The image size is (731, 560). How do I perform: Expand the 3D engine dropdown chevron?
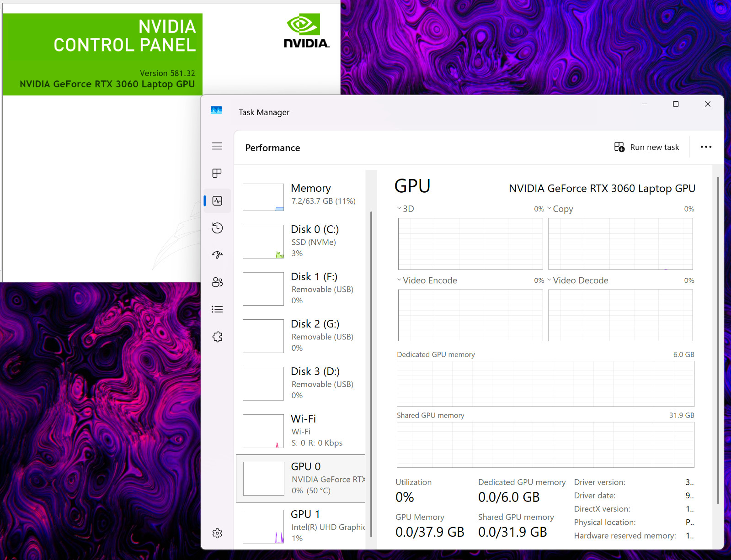coord(399,208)
